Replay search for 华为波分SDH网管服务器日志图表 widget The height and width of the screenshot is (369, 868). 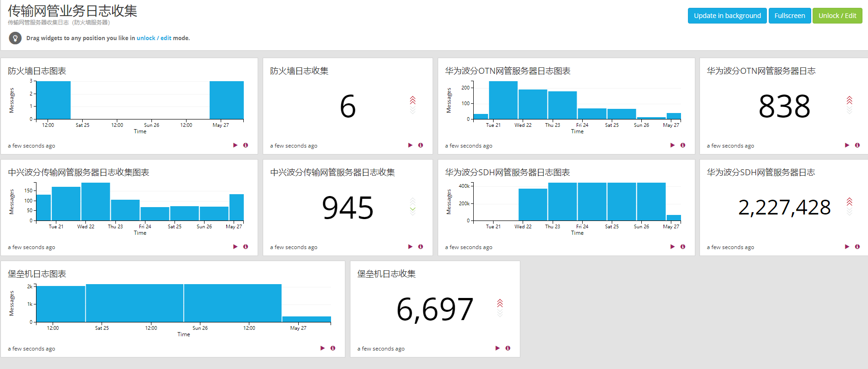pos(673,247)
